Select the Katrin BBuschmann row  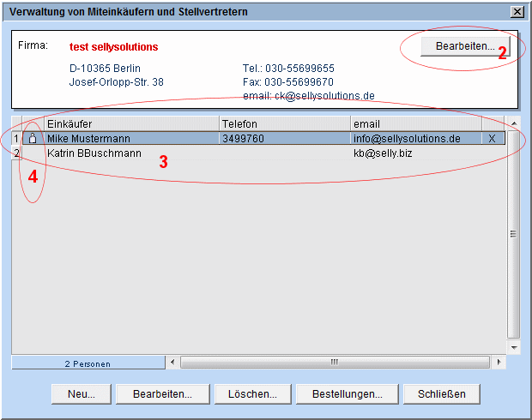[x=264, y=153]
